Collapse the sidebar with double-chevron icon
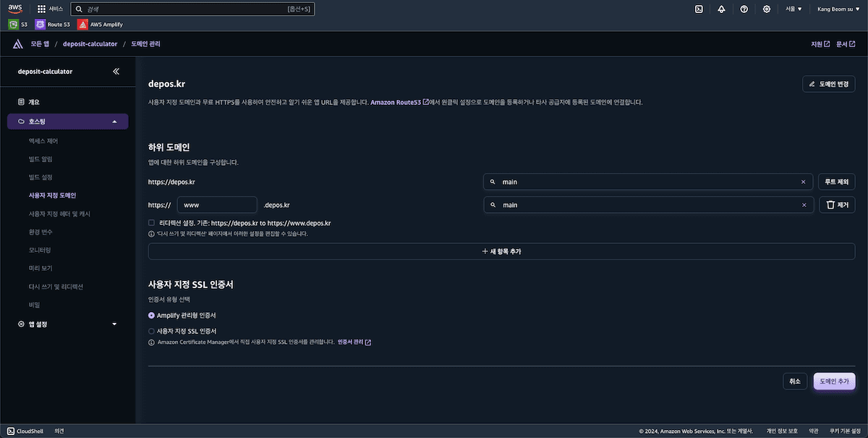 [x=116, y=72]
